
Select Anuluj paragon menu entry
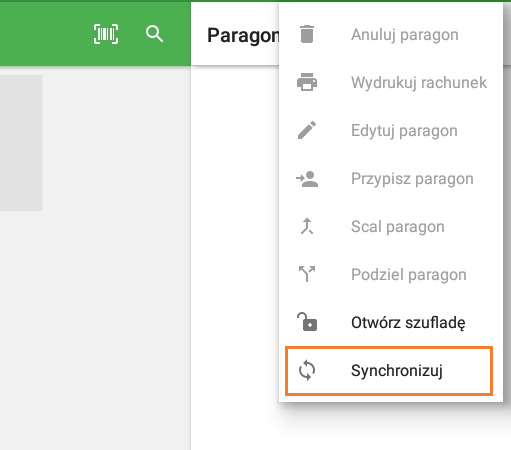[391, 34]
